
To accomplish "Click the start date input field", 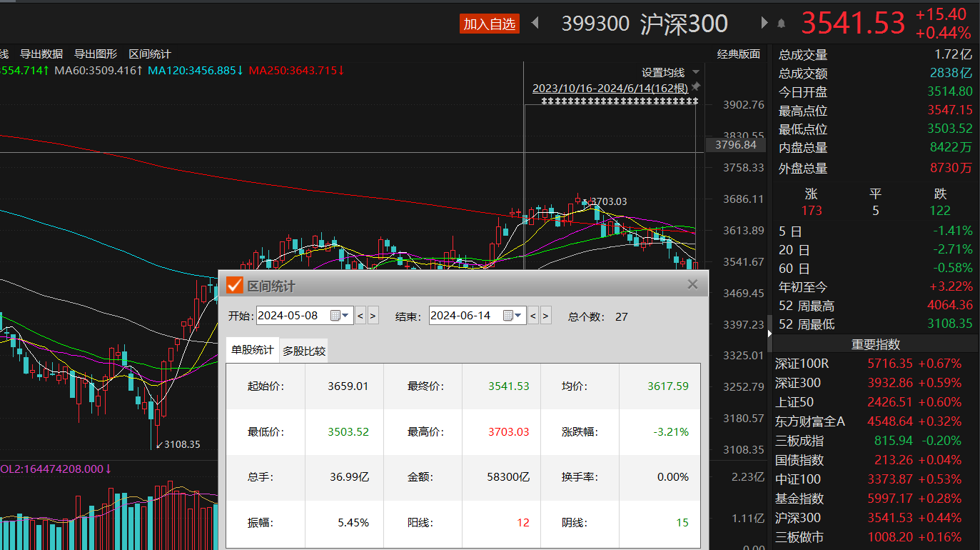I will click(x=293, y=316).
